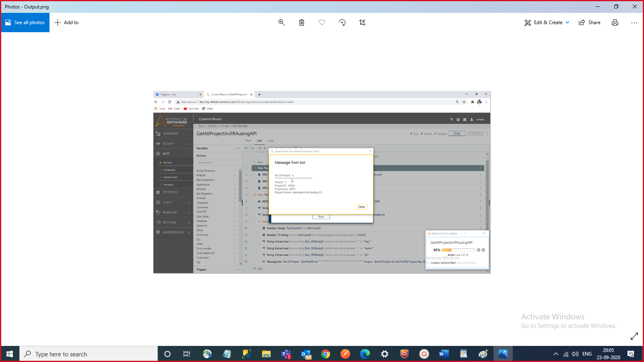Launch Google Chrome from the taskbar
The image size is (644, 362).
326,354
